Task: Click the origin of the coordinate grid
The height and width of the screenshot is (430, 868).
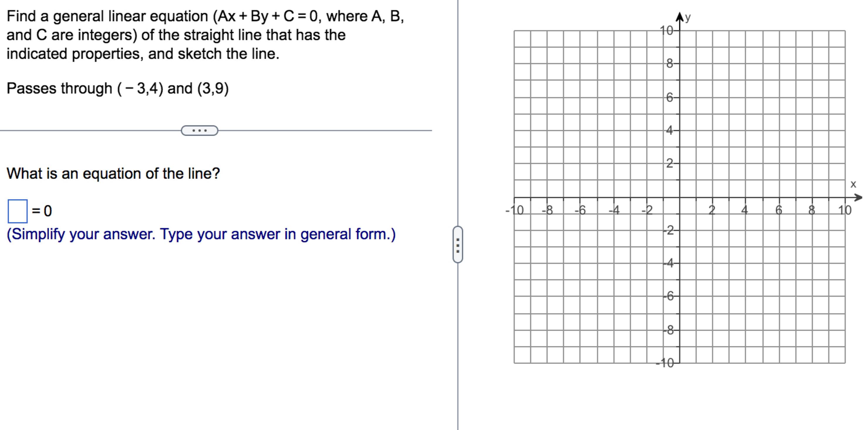Action: click(680, 197)
